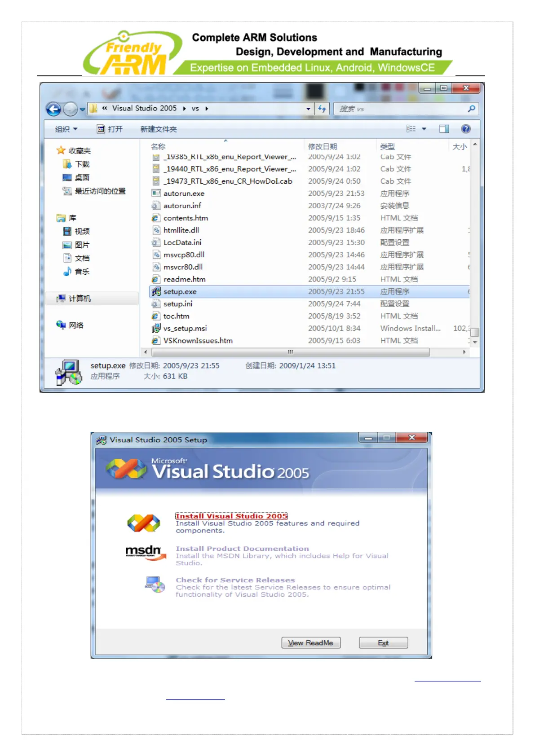Click the Visual Studio logo beside the install link
This screenshot has width=535, height=756.
tap(143, 523)
